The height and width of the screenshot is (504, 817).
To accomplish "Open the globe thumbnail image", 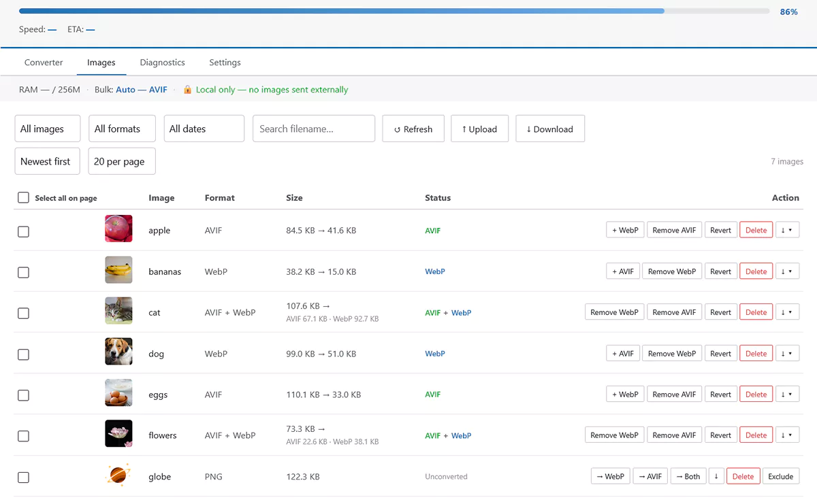I will (118, 474).
